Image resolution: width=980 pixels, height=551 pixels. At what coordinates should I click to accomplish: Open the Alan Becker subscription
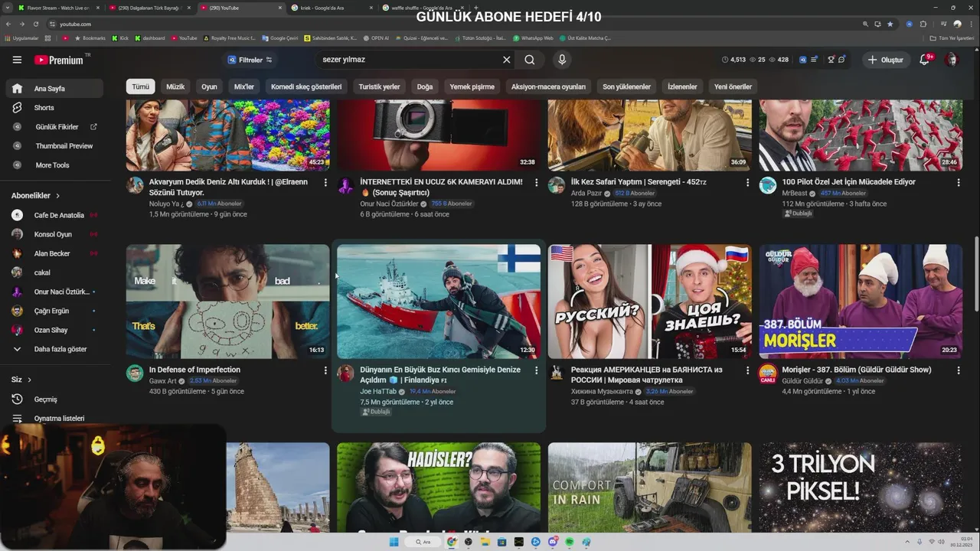[51, 253]
